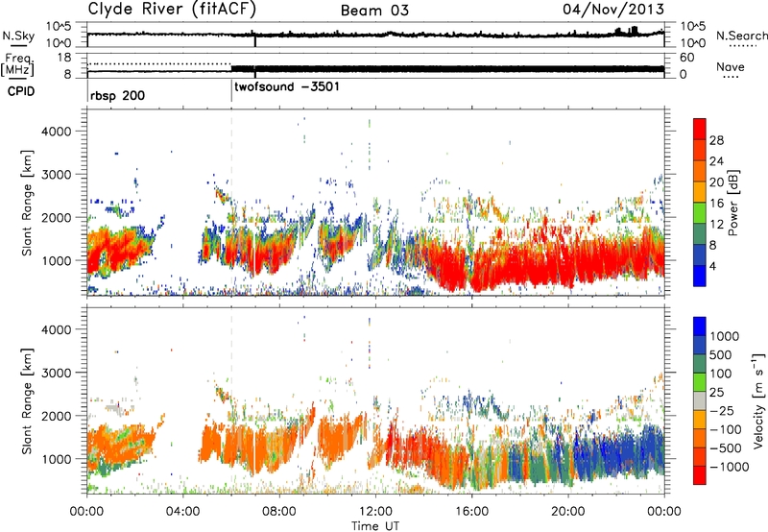Image resolution: width=768 pixels, height=532 pixels.
Task: Click the '60' Nave axis tick
Action: pos(686,58)
